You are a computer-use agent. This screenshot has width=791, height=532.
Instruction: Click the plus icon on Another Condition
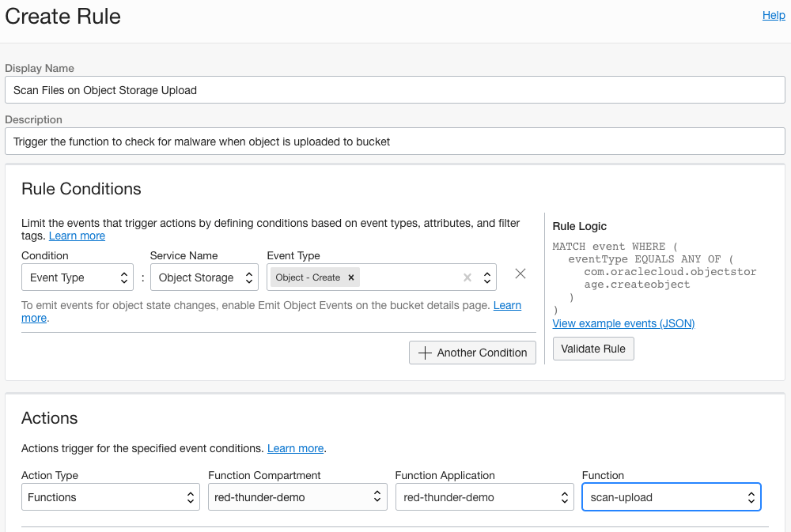(x=425, y=353)
